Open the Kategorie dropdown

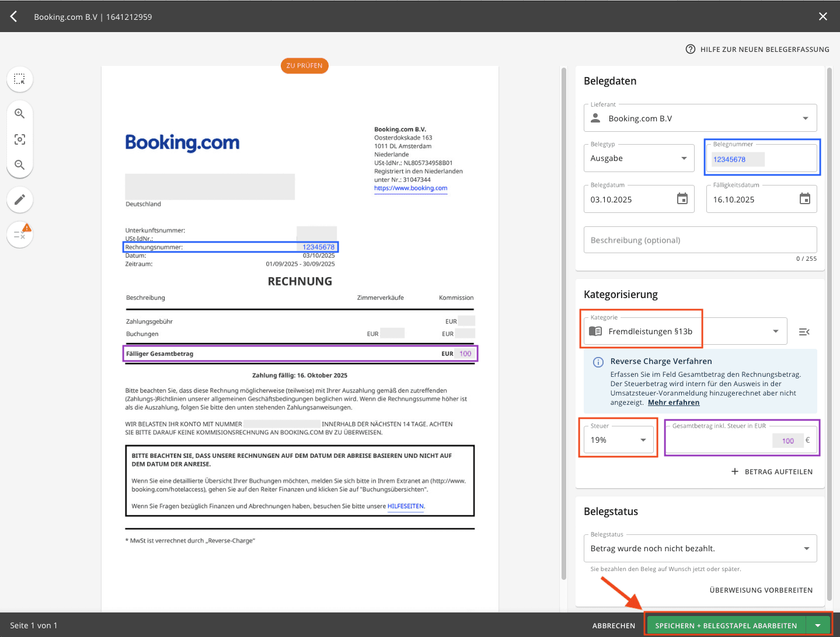(685, 331)
